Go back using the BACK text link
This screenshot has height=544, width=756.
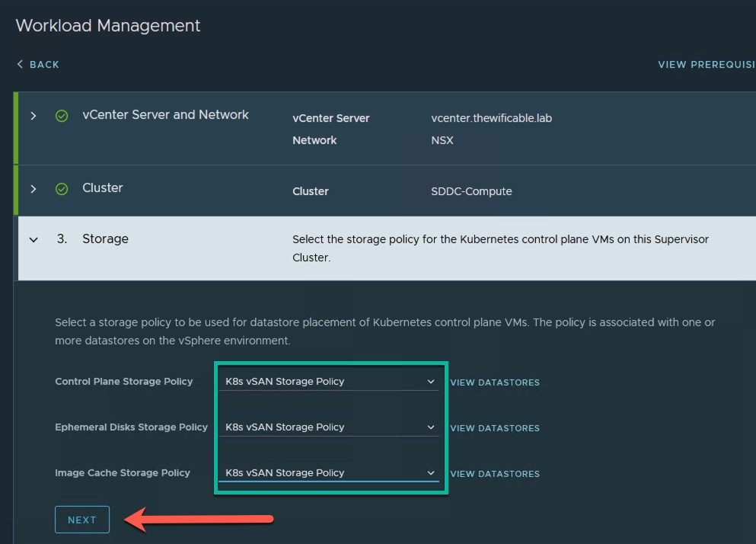pyautogui.click(x=44, y=65)
